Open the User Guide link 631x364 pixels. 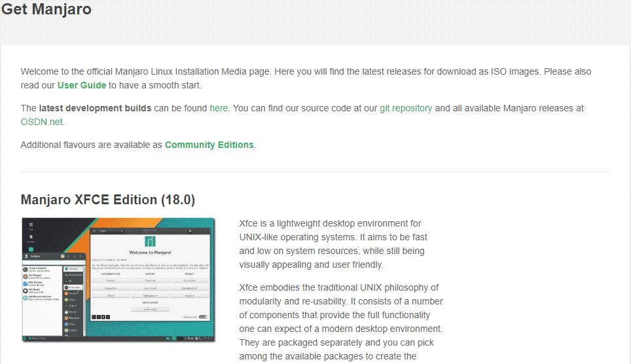pyautogui.click(x=82, y=85)
